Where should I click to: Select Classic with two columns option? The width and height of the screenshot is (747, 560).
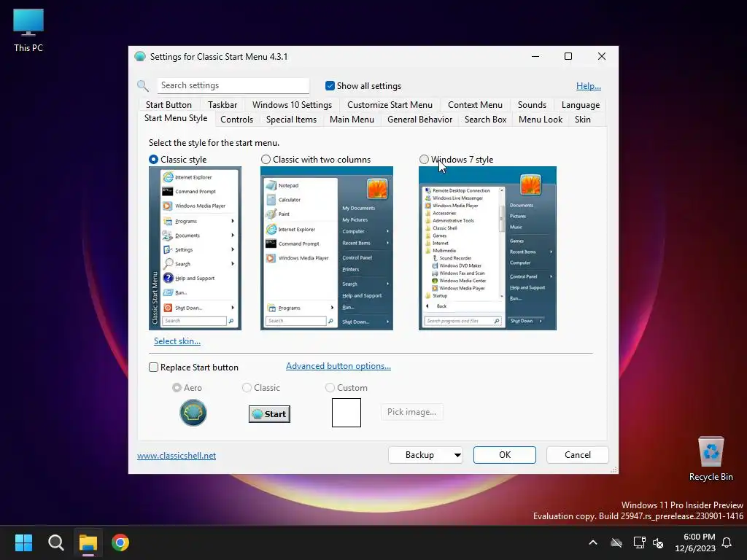tap(266, 160)
